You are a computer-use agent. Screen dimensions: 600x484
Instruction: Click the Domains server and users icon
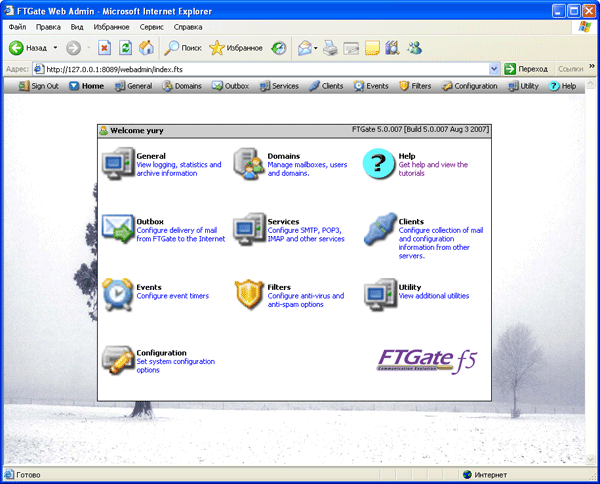click(249, 163)
